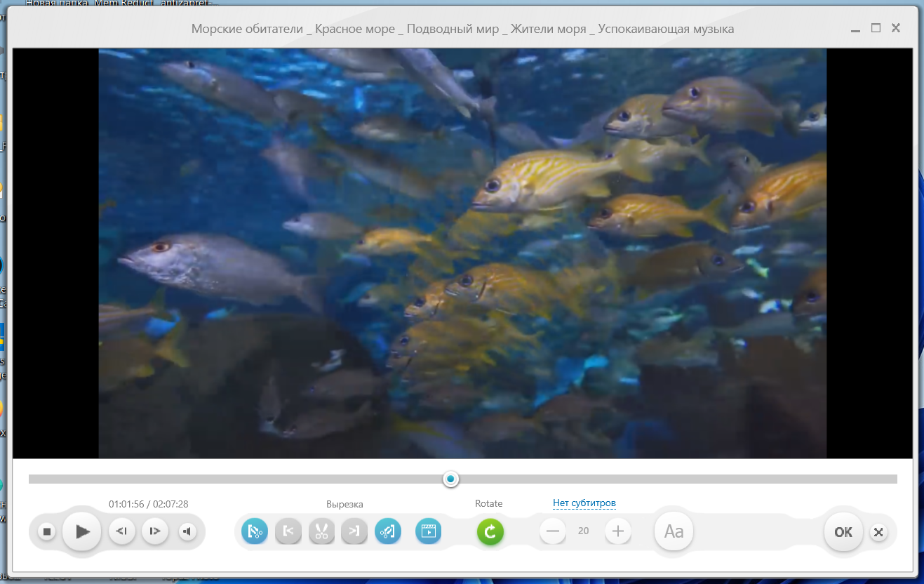
Task: Step forward one frame
Action: 155,532
